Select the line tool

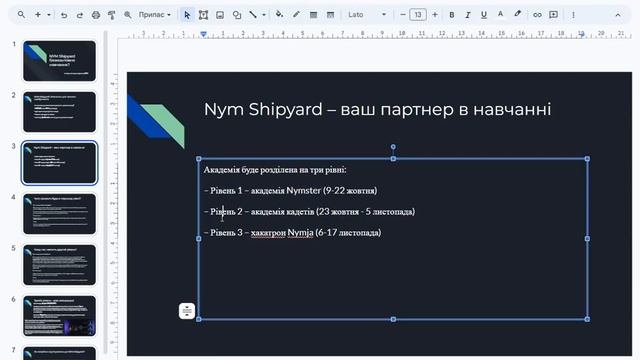(253, 15)
